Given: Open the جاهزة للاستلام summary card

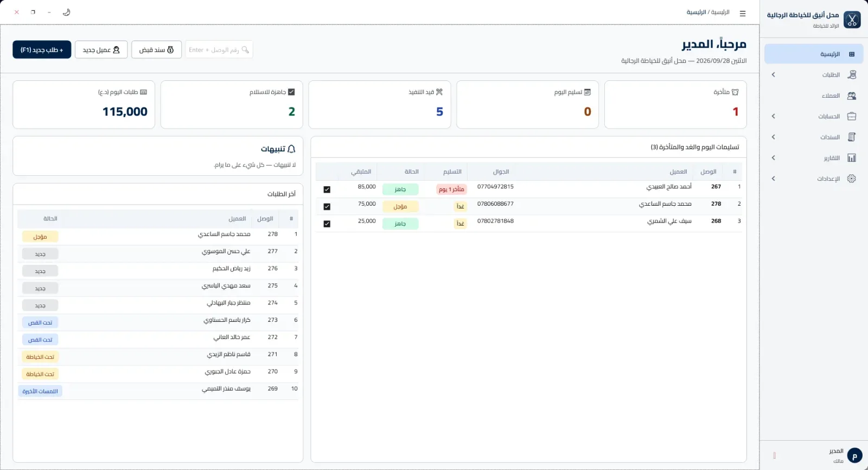Looking at the screenshot, I should [232, 105].
